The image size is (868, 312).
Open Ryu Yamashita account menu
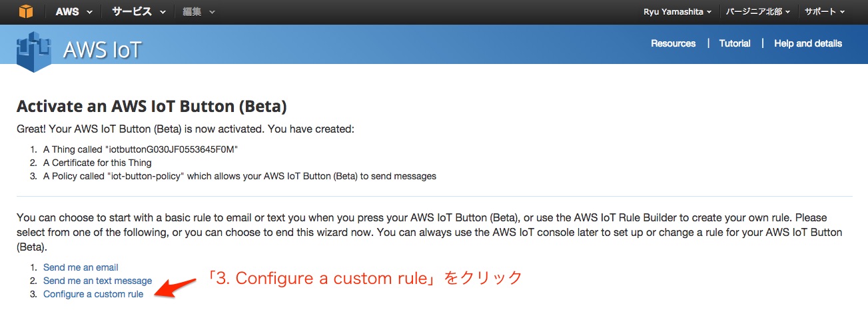tap(677, 12)
